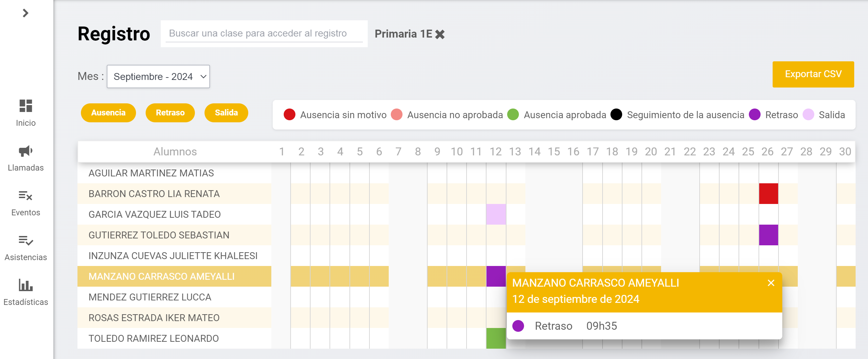Expand the class search field options
868x359 pixels.
pyautogui.click(x=264, y=33)
